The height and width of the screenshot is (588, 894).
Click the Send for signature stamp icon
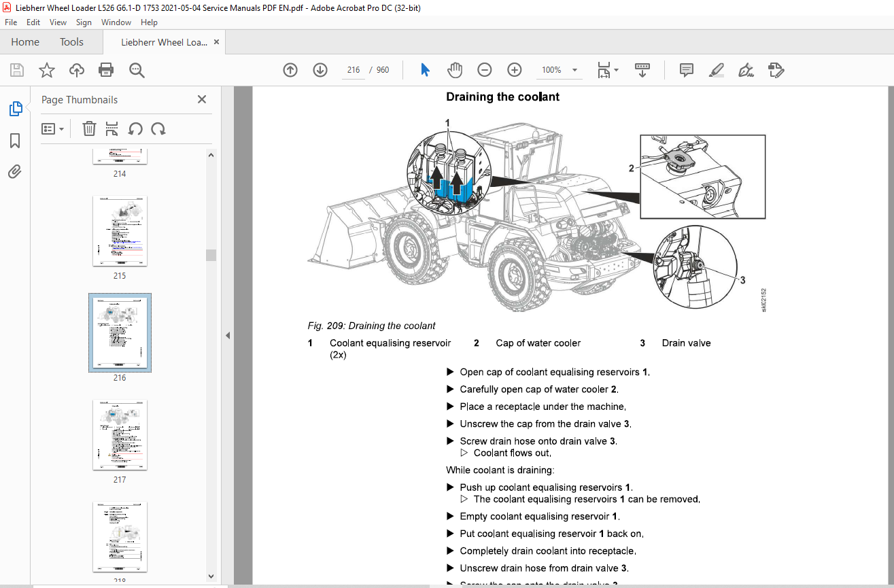point(776,70)
